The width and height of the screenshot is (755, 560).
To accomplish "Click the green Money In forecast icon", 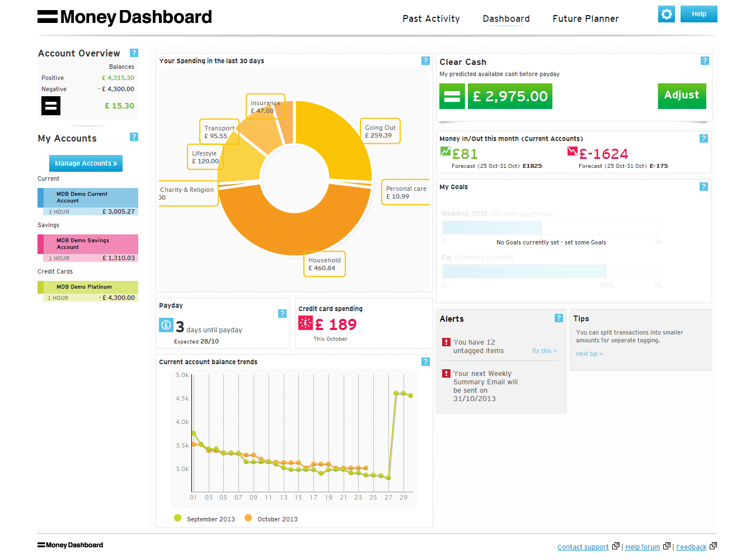I will pyautogui.click(x=445, y=150).
